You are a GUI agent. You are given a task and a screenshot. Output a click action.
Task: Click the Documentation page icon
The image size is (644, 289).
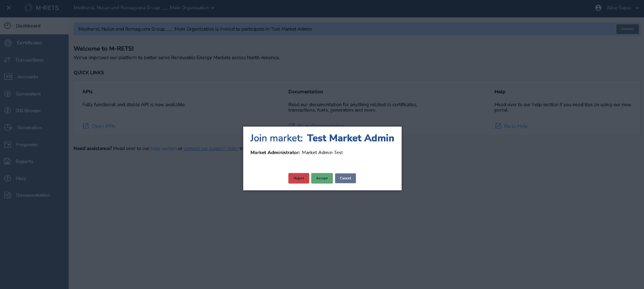8,195
